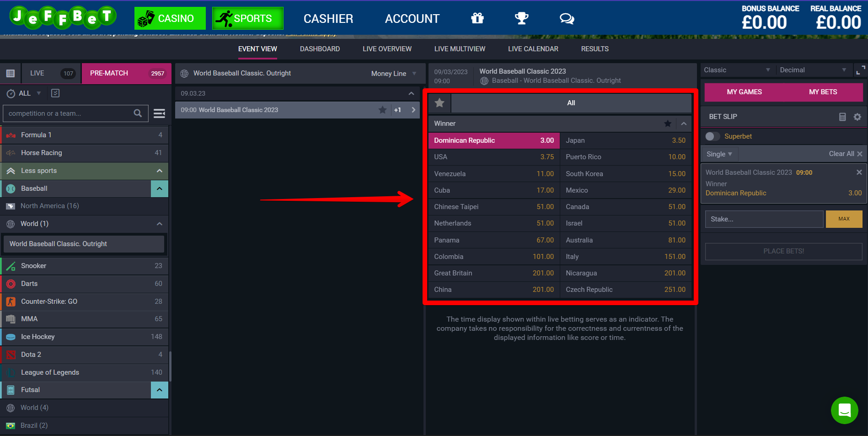Open the MY GAMES tab
Viewport: 868px width, 436px height.
(x=744, y=92)
